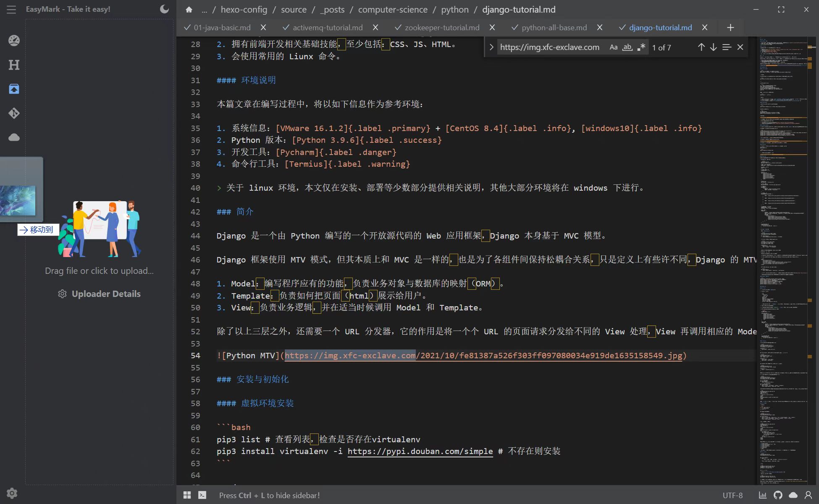Toggle dark mode with the moon icon
Image resolution: width=819 pixels, height=504 pixels.
click(164, 9)
